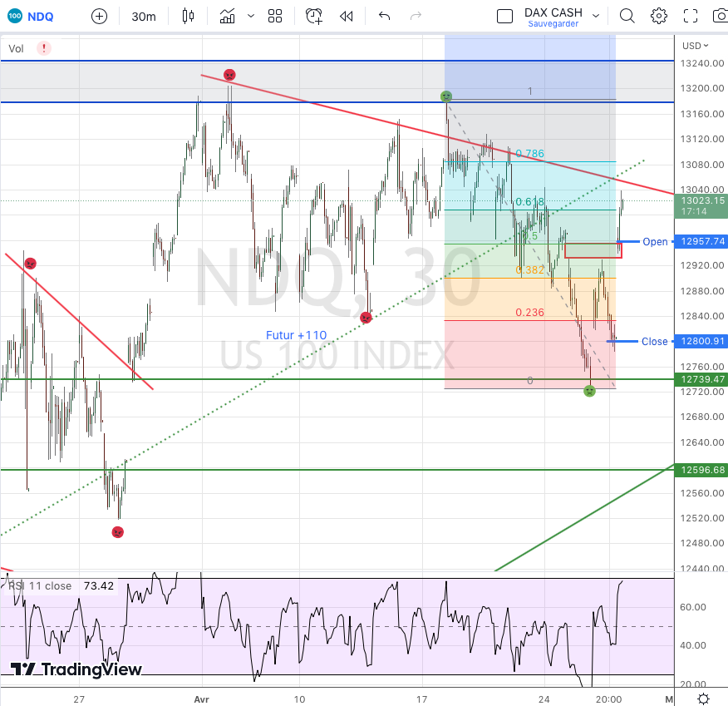Start bar replay mode

point(347,17)
